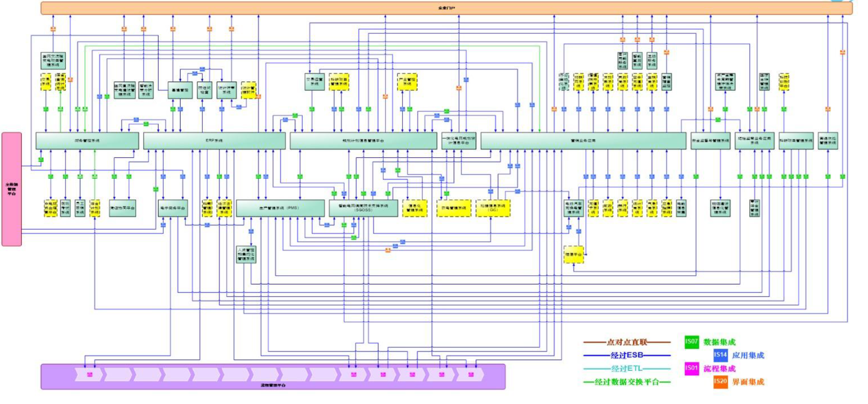Image resolution: width=868 pixels, height=404 pixels.
Task: Click the yellow 地理信息系统 (GIS) box
Action: 492,208
